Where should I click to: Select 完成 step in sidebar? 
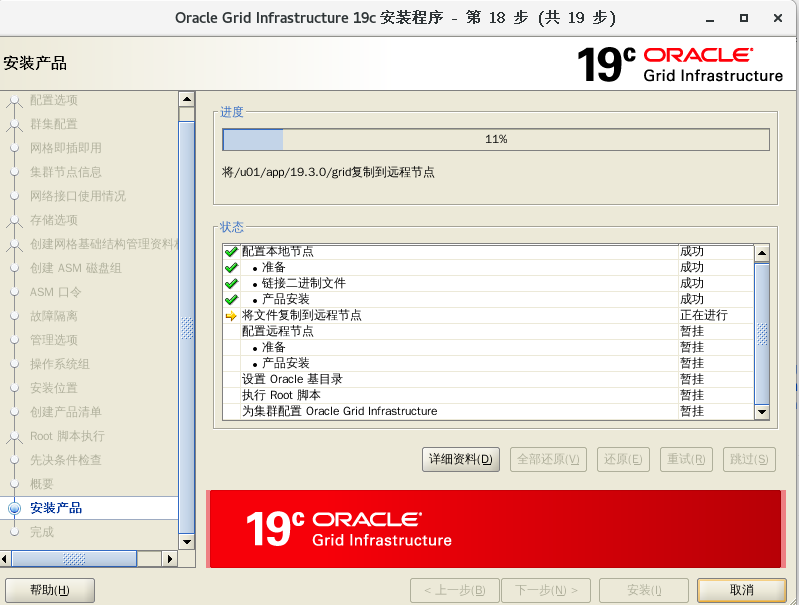(42, 532)
